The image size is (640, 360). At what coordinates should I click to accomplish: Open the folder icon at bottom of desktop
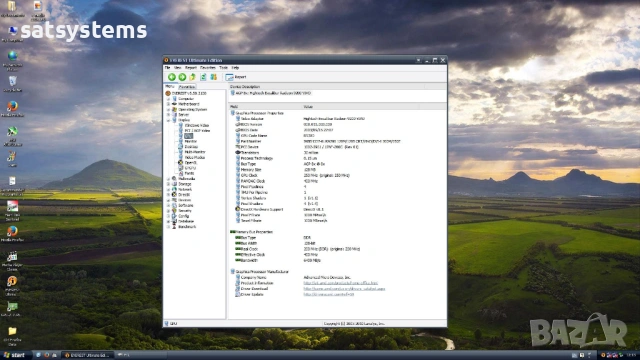click(x=12, y=336)
